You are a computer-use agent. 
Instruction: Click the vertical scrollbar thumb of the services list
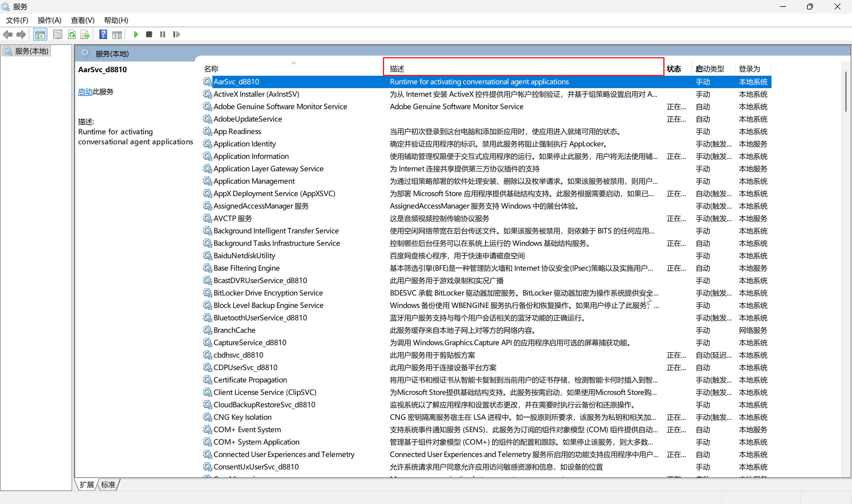pyautogui.click(x=845, y=91)
